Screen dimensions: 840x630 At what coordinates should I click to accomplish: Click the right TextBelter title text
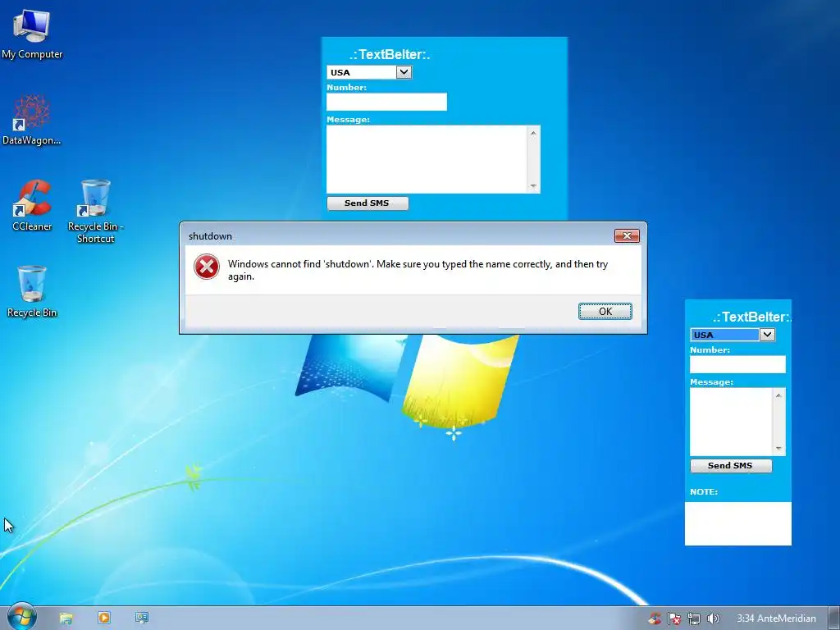tap(751, 317)
